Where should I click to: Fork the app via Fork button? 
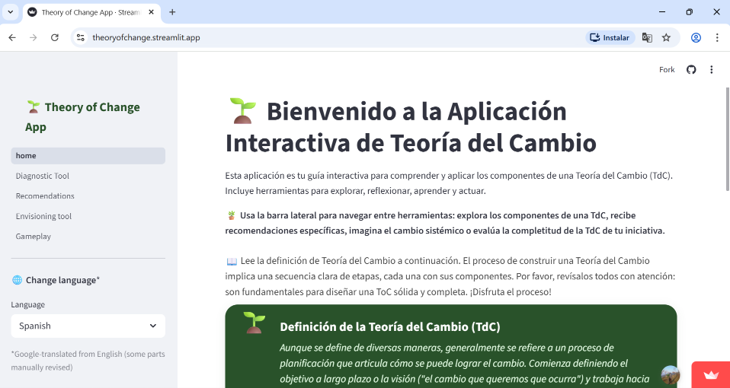coord(667,70)
